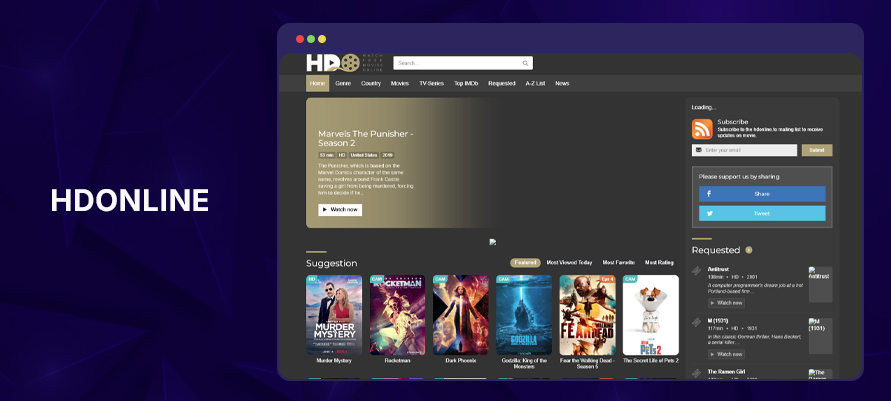Viewport: 891px width, 401px height.
Task: Open the Home nav tab
Action: (318, 83)
